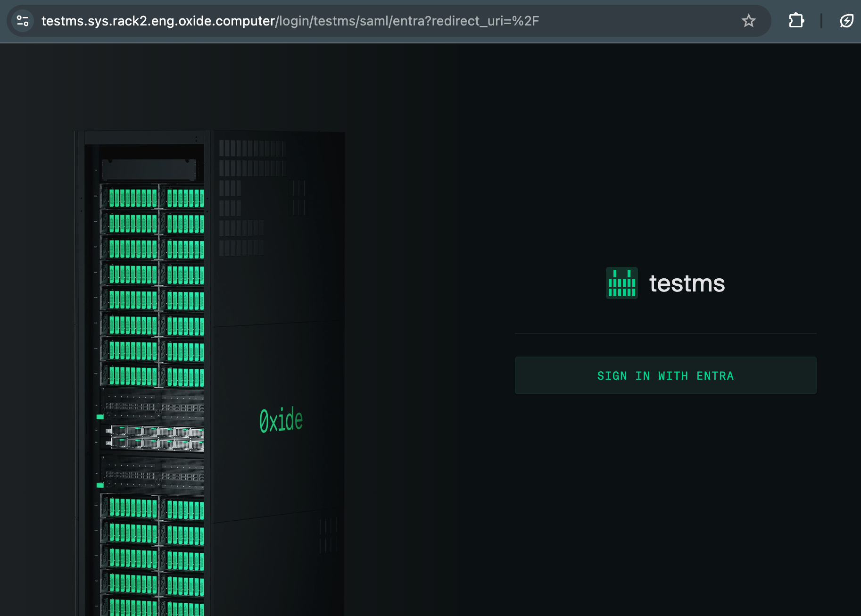Screen dimensions: 861x616
Task: Click the green Oxide logo on the rack
Action: point(281,420)
